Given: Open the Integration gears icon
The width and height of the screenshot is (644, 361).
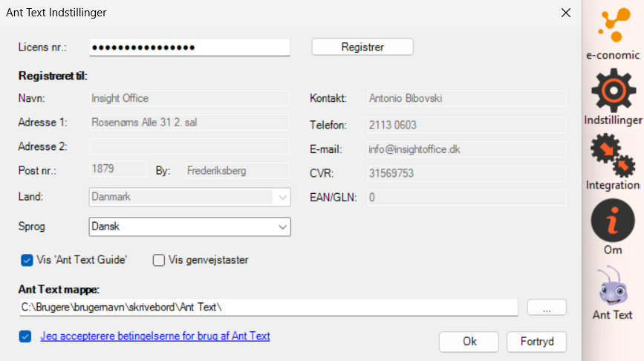Looking at the screenshot, I should [613, 155].
